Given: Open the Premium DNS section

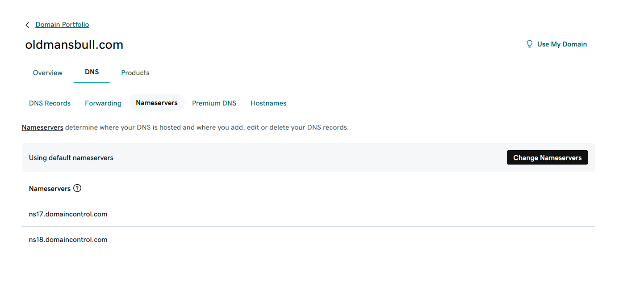Looking at the screenshot, I should pos(214,103).
